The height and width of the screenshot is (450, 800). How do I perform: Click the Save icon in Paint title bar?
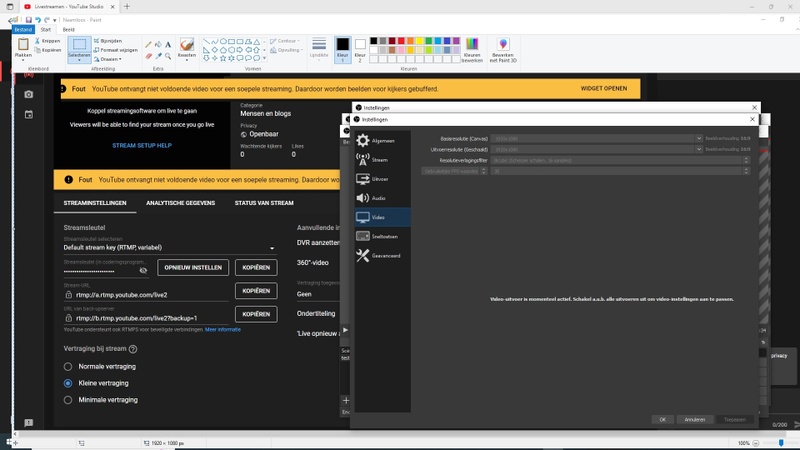click(29, 20)
